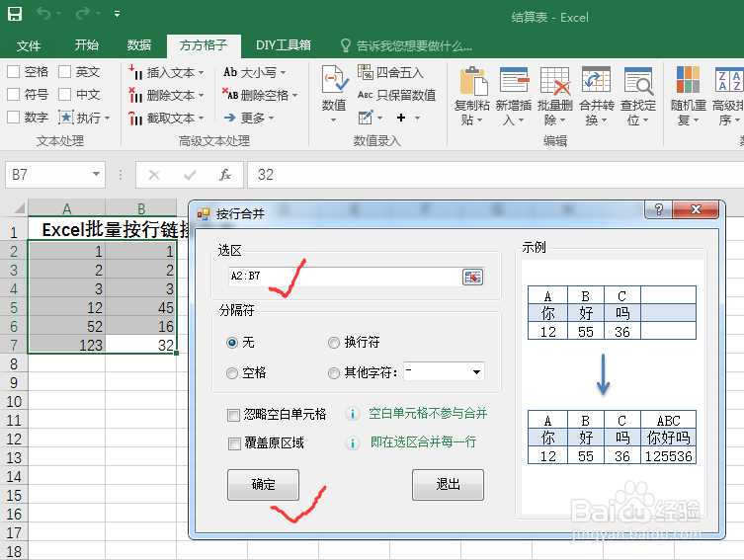Select column B header
The image size is (744, 560).
point(141,208)
